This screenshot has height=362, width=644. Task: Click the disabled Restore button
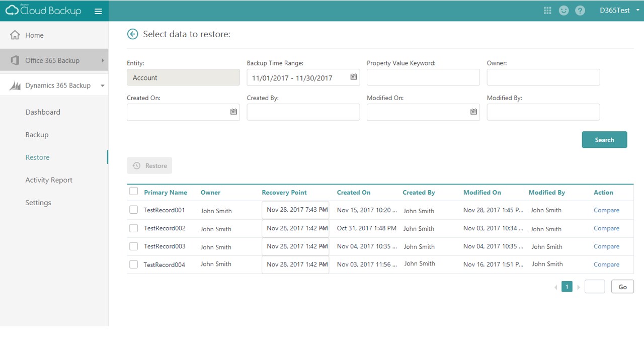click(x=149, y=165)
